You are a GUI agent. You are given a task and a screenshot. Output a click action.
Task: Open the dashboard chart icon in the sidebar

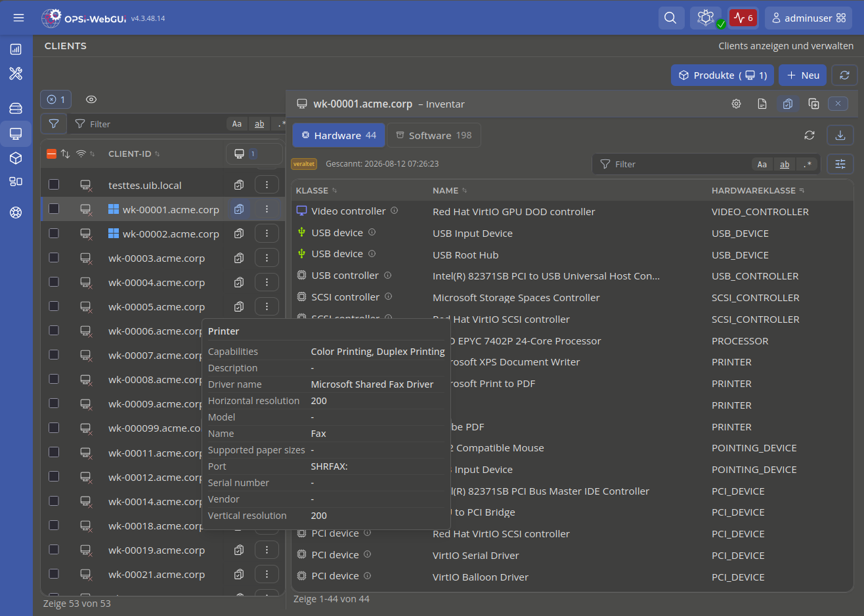pyautogui.click(x=16, y=49)
